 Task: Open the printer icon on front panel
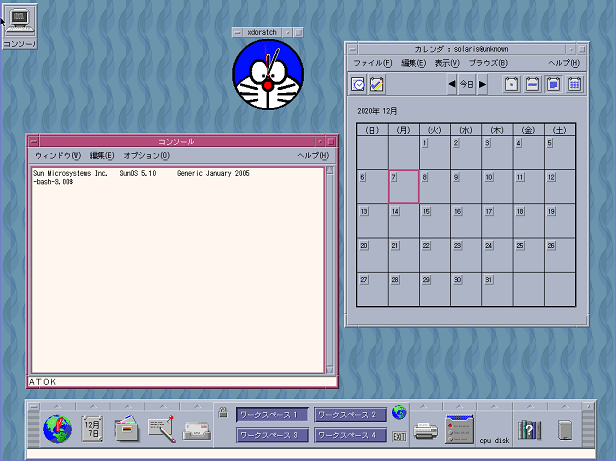(425, 431)
